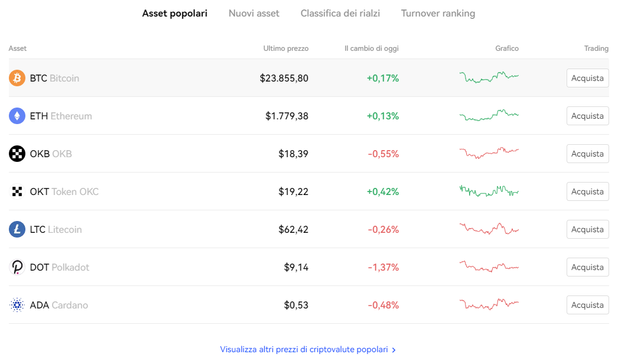Click the Ethereum price $1.779,38

click(x=287, y=116)
